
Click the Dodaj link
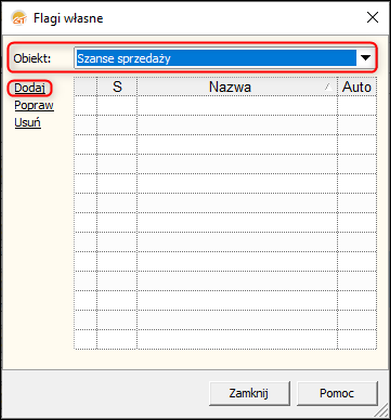click(x=30, y=88)
